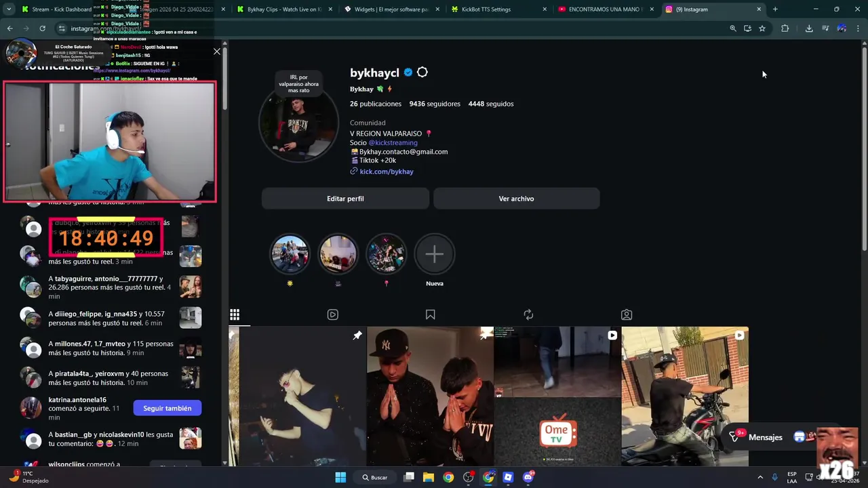Click the install app icon in the address bar
Viewport: 868px width, 488px height.
[747, 28]
